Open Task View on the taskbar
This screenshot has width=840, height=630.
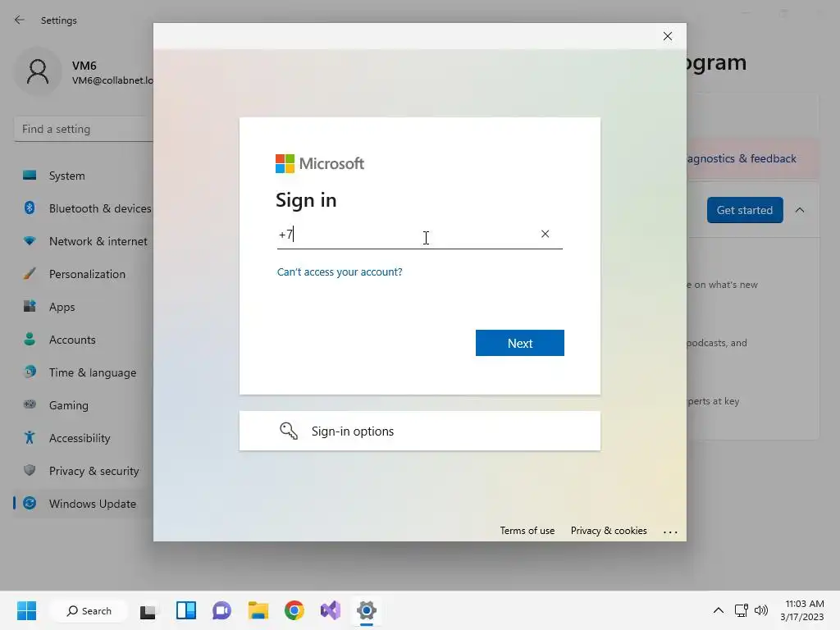(148, 610)
